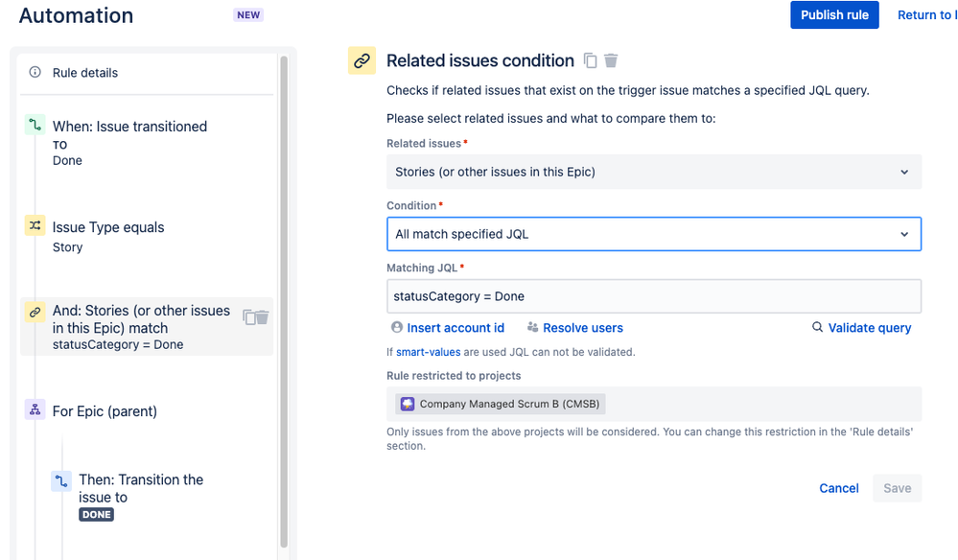Click the Cancel button
958x560 pixels.
pyautogui.click(x=838, y=488)
